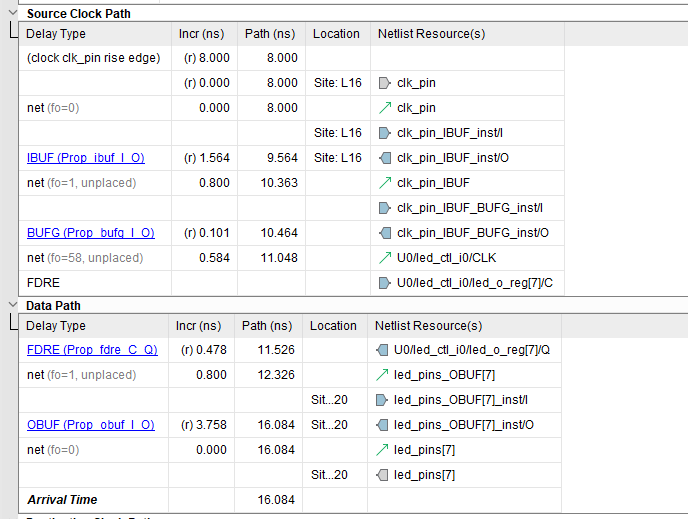Select the 'net (fo=1, unplaced)' clk_pin_IBUF row label

tap(82, 183)
